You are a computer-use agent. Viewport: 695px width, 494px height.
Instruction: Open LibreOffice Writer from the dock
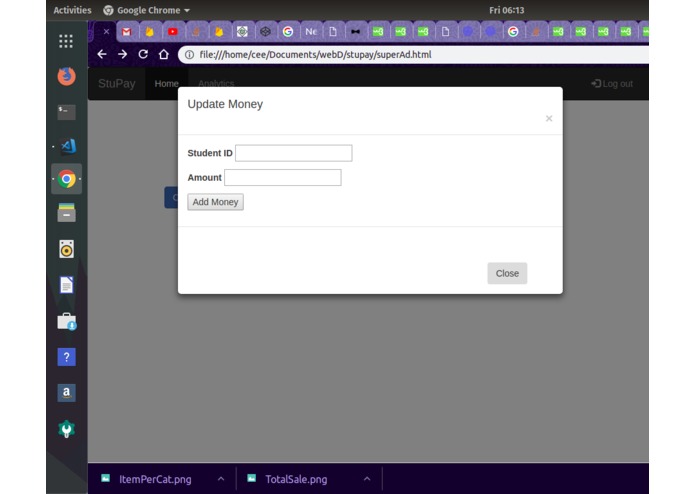(66, 285)
